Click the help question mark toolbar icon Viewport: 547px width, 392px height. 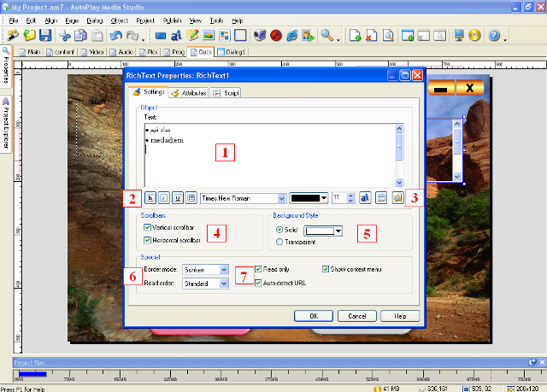click(x=494, y=36)
